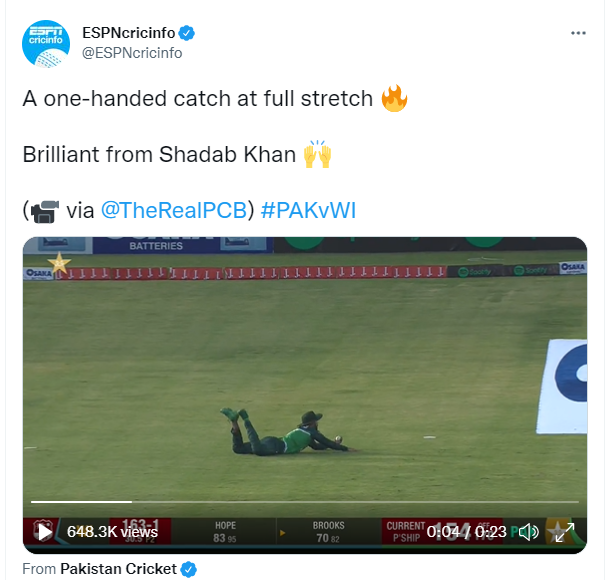Mute the video with the speaker icon
Image resolution: width=615 pixels, height=580 pixels.
coord(529,532)
